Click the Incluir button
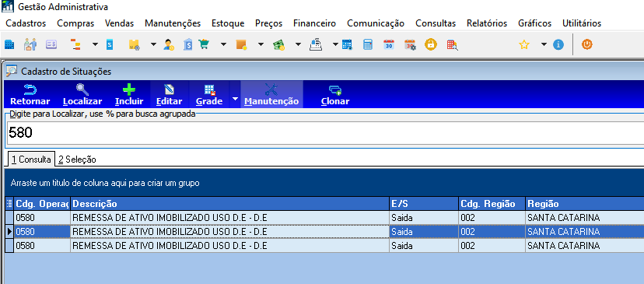Image resolution: width=644 pixels, height=284 pixels. pyautogui.click(x=129, y=94)
